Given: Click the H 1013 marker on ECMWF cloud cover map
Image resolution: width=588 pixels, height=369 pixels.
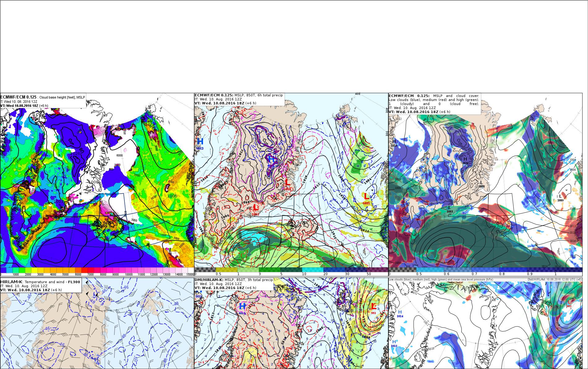Looking at the screenshot, I should pyautogui.click(x=394, y=143).
